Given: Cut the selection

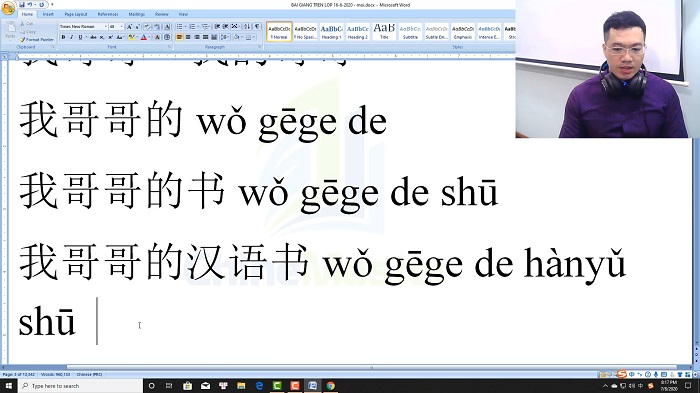Looking at the screenshot, I should pos(26,24).
